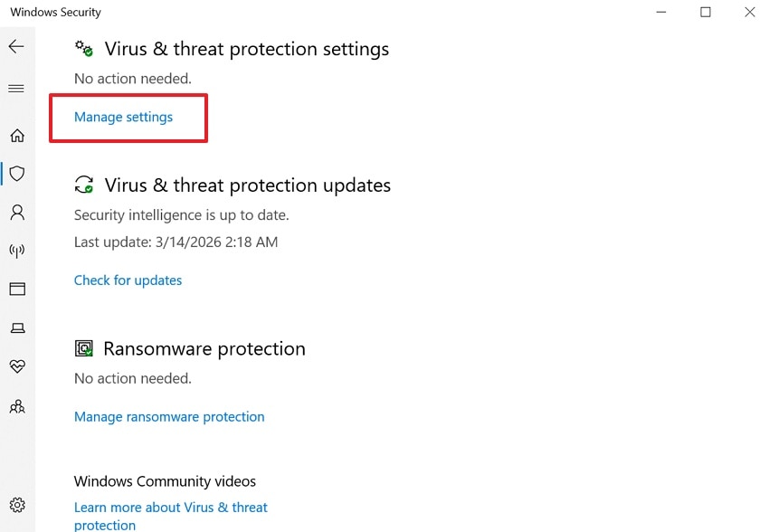Click Check for updates
Viewport: 769px width, 532px height.
coord(128,280)
